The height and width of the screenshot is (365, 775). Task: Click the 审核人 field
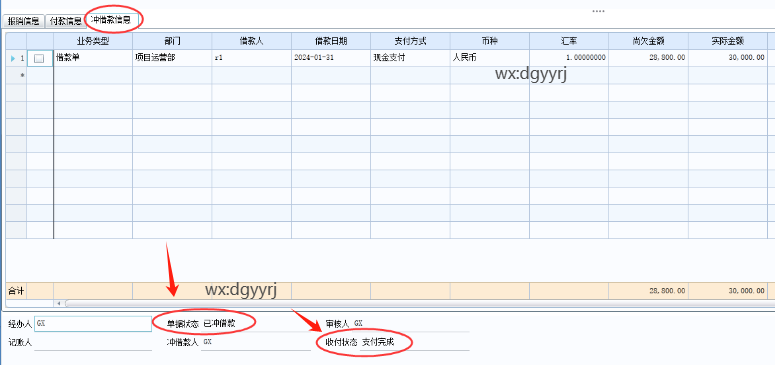click(410, 324)
